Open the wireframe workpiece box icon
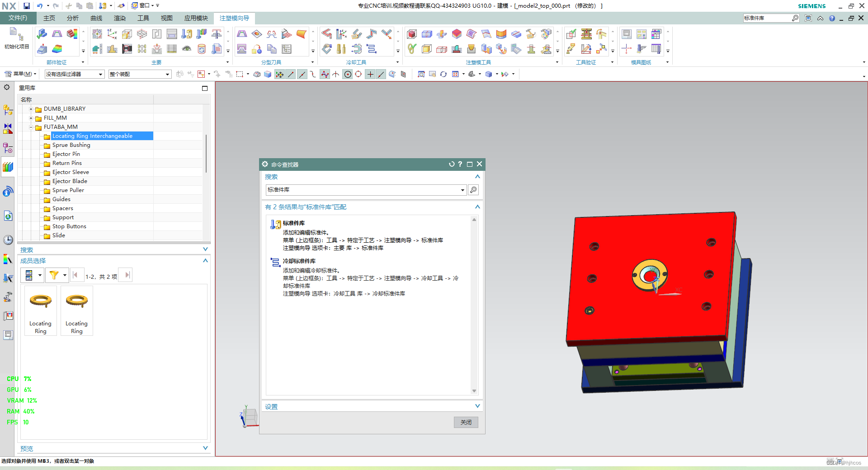Viewport: 868px width, 470px height. pyautogui.click(x=142, y=34)
